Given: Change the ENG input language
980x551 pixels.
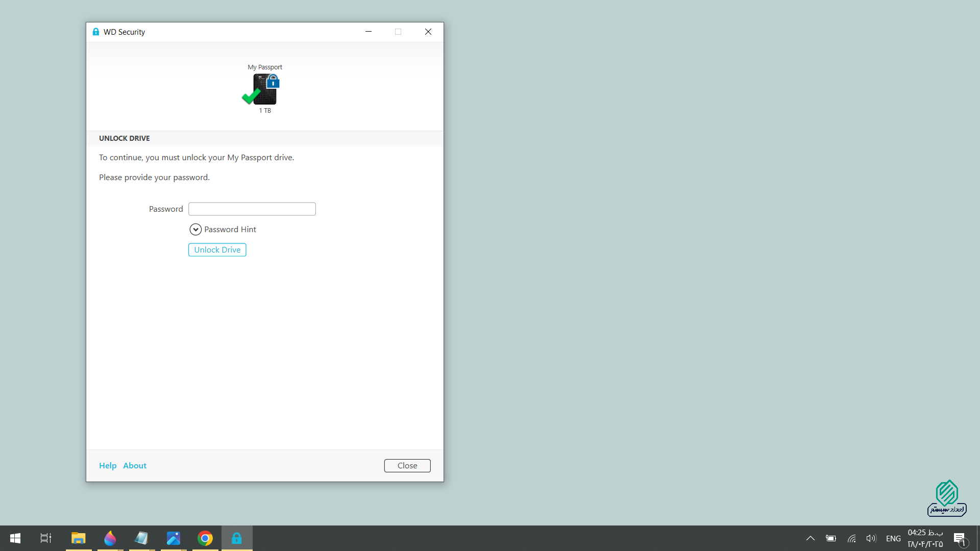Looking at the screenshot, I should point(893,539).
